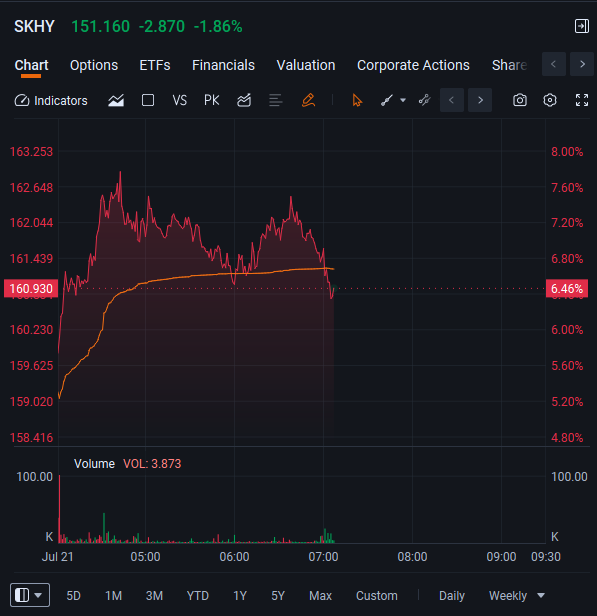
Task: Switch to Daily interval
Action: click(452, 596)
